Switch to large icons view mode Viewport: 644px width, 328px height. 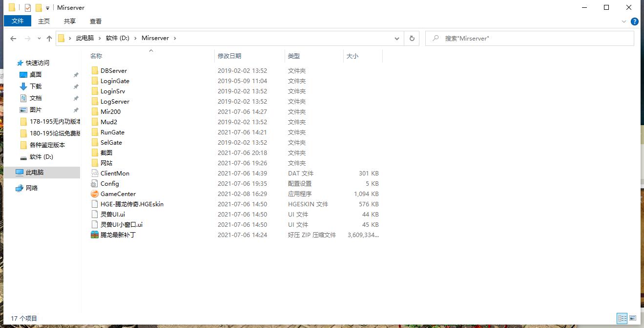coord(633,318)
